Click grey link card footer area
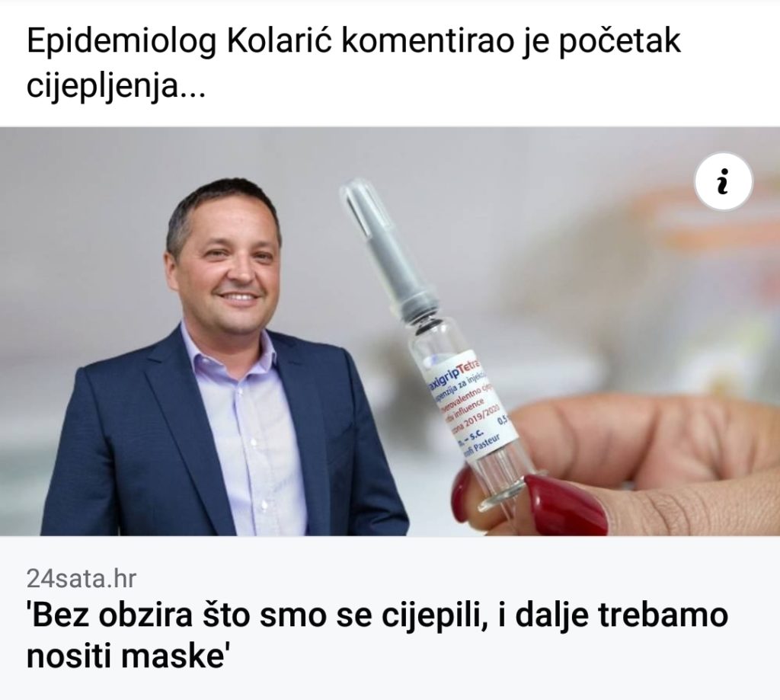Image resolution: width=780 pixels, height=700 pixels. click(390, 618)
